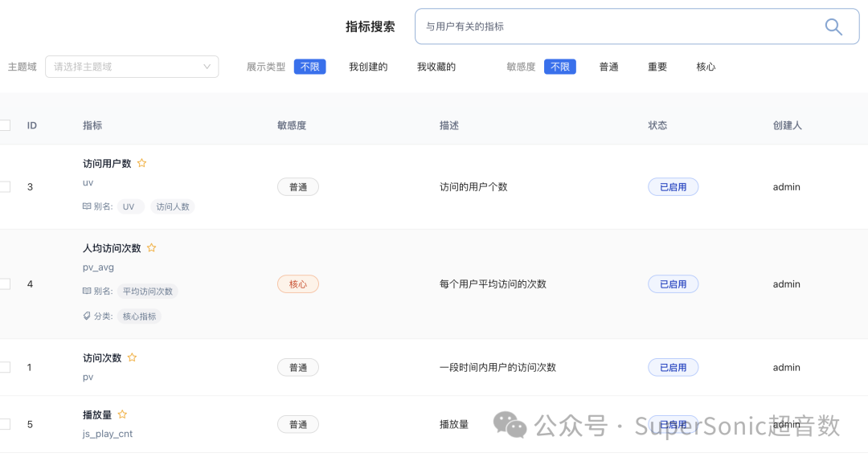This screenshot has height=461, width=868.
Task: Star the 访问用户数 metric
Action: (x=142, y=163)
